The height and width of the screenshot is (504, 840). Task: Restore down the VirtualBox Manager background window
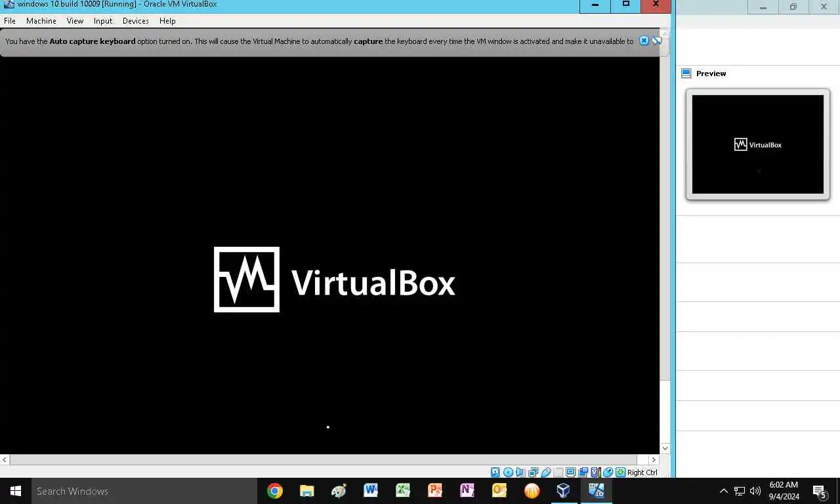click(793, 7)
